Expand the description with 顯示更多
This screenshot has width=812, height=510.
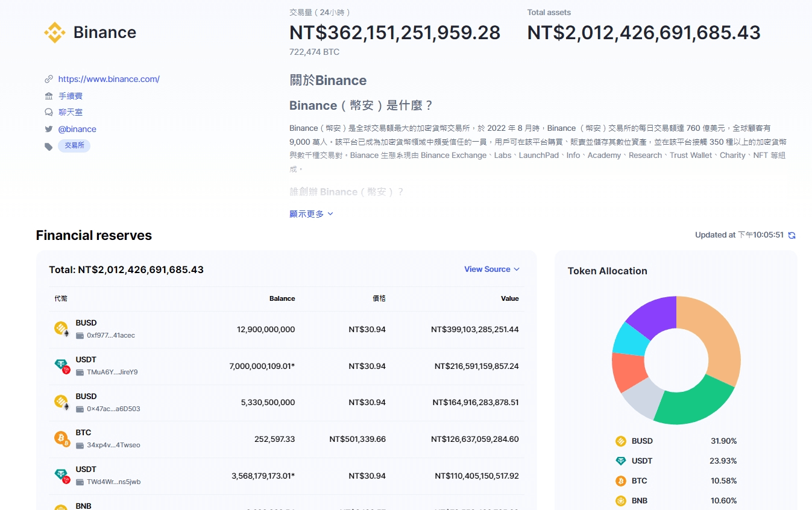point(311,214)
